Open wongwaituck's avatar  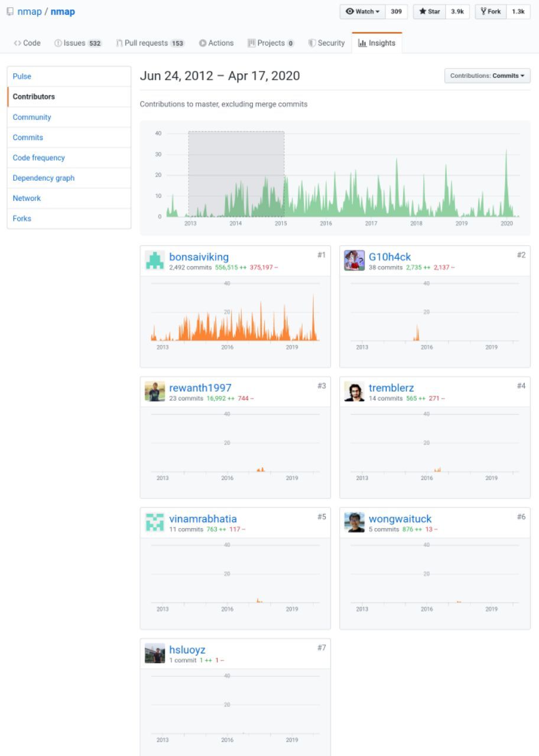click(x=355, y=522)
